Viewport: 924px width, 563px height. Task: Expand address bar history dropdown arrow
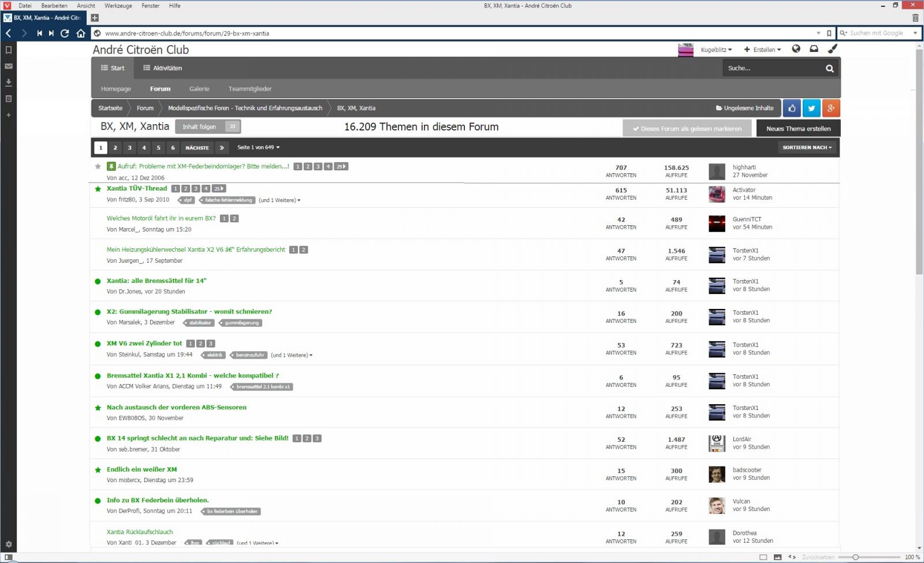818,33
